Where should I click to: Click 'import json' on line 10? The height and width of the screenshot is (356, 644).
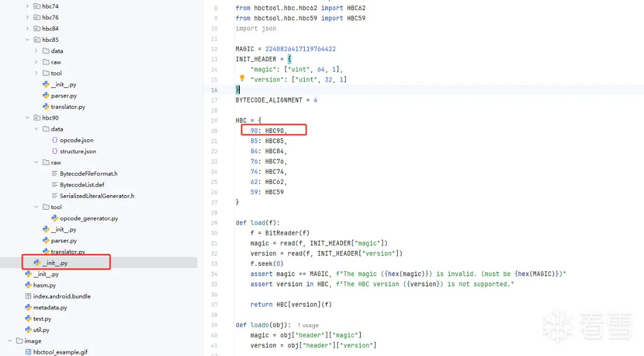pos(256,28)
